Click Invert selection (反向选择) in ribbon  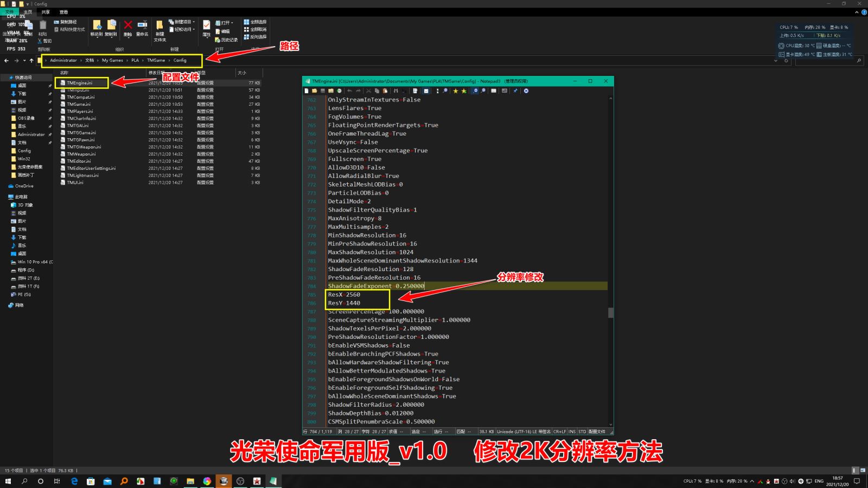pyautogui.click(x=255, y=37)
